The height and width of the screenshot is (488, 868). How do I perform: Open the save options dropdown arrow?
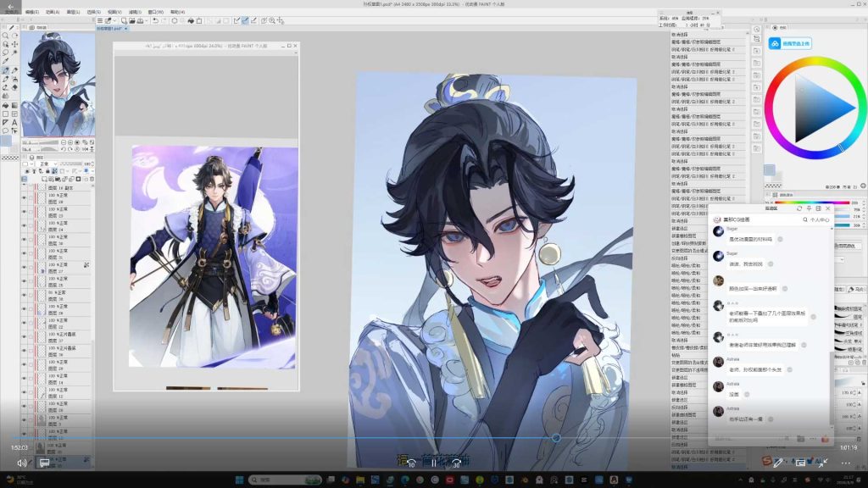pyautogui.click(x=147, y=21)
